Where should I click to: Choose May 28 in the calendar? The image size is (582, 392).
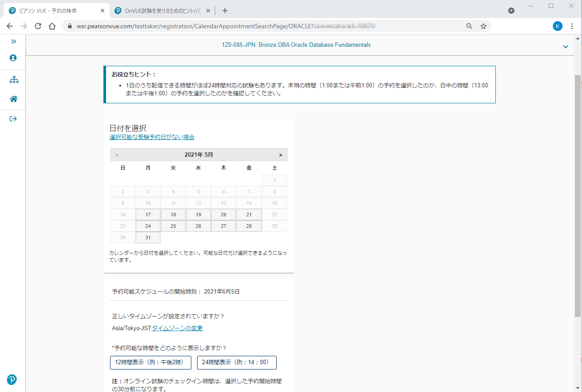[x=249, y=226]
